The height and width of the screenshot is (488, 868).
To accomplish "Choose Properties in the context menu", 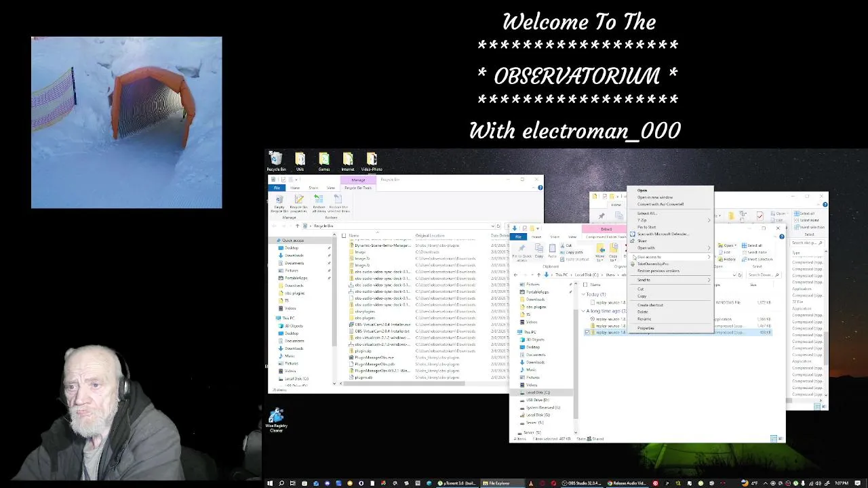I will point(646,328).
